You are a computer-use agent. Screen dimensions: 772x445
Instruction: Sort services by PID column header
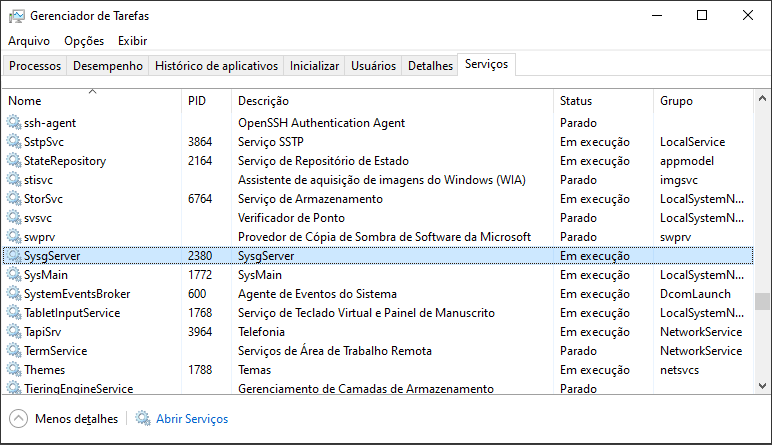click(206, 100)
